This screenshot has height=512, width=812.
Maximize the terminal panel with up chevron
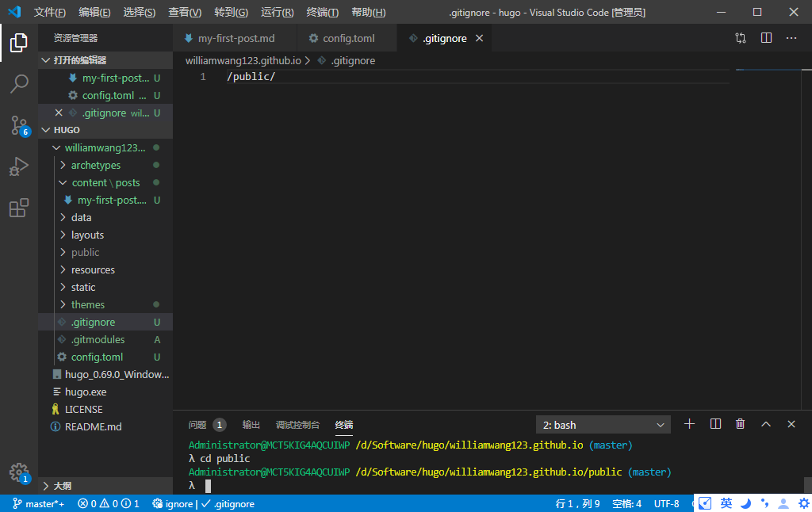tap(766, 424)
